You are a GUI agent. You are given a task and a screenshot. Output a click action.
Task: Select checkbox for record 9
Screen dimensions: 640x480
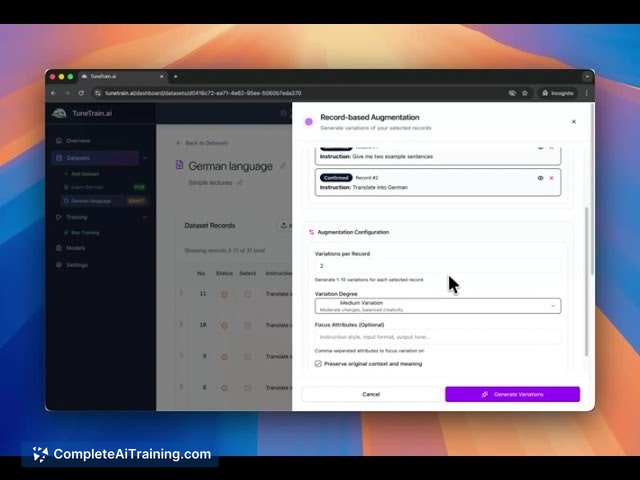247,356
